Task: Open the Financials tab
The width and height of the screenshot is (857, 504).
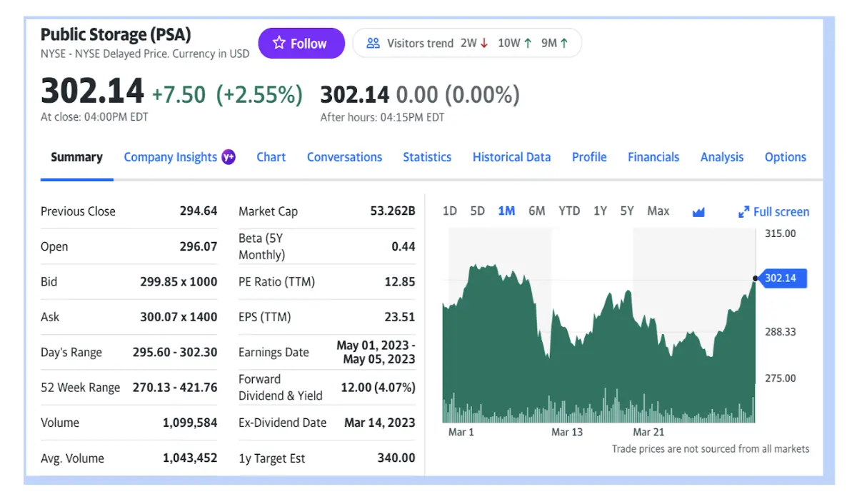Action: 653,157
